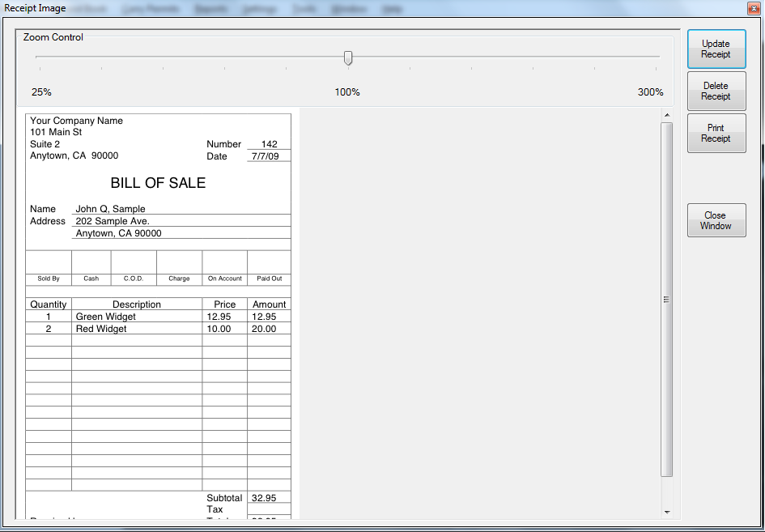Click the zoom slider thumb at 100%
The height and width of the screenshot is (532, 765).
[348, 58]
